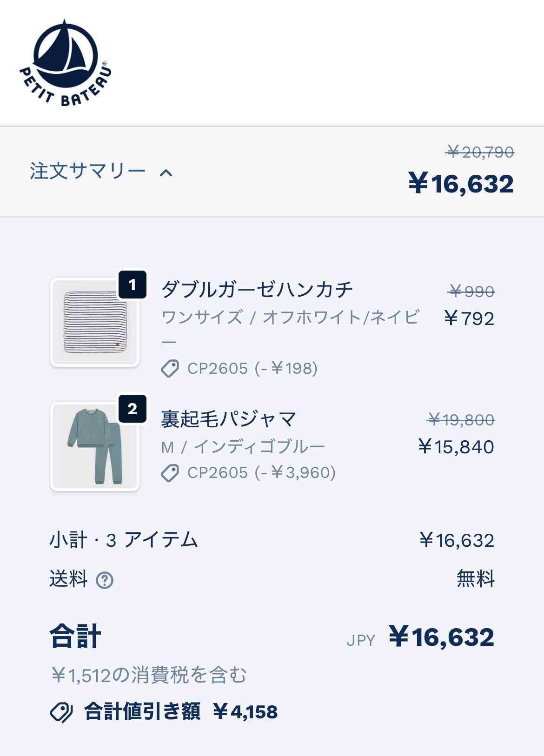Click the handkerchief product thumbnail
Viewport: 544px width, 756px height.
point(95,322)
